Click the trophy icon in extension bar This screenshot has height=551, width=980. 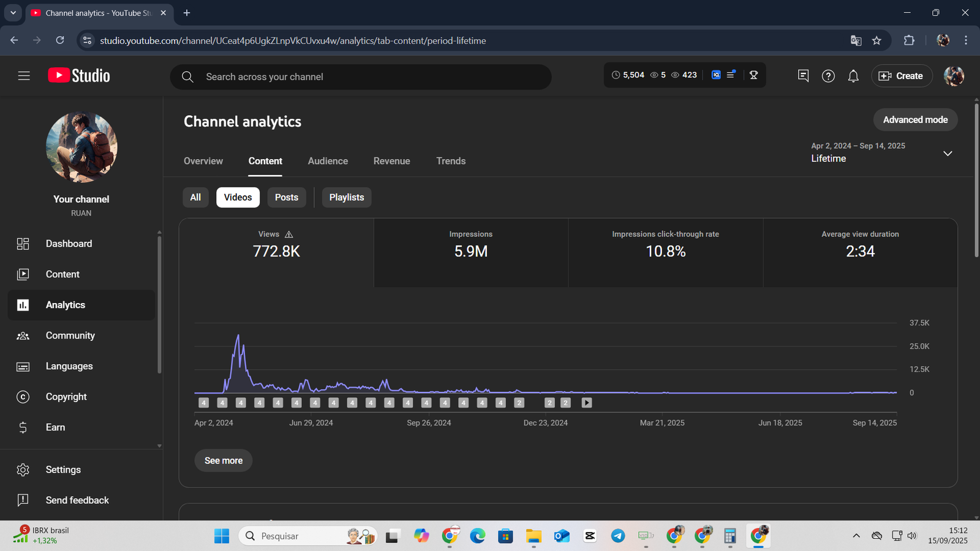[x=753, y=75]
